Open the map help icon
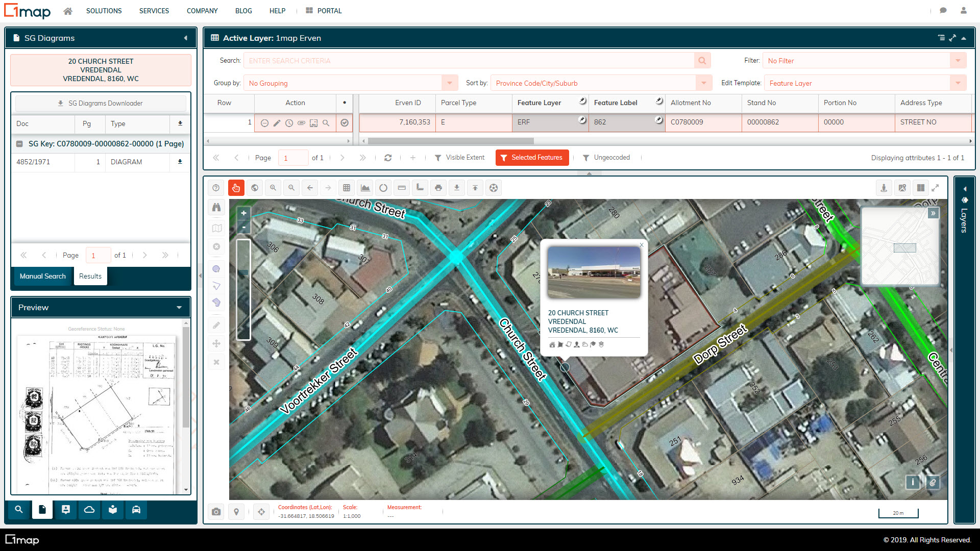This screenshot has height=551, width=980. click(216, 188)
